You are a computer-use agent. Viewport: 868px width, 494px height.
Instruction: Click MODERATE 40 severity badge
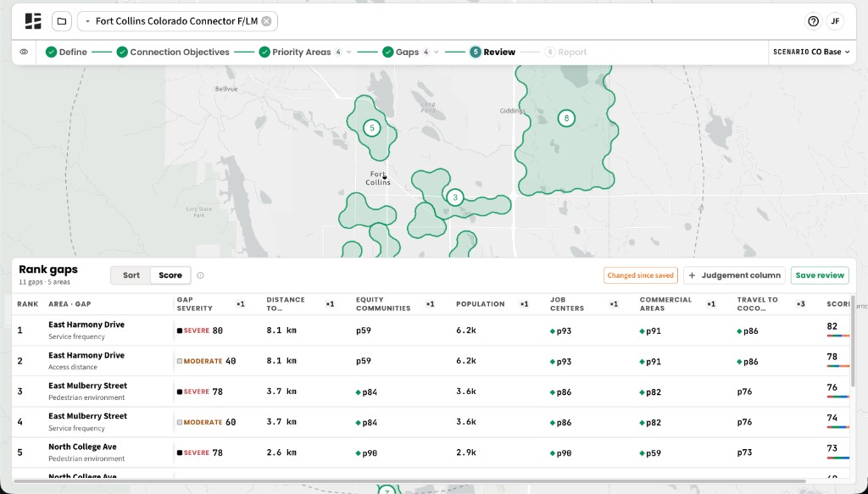[x=207, y=361]
